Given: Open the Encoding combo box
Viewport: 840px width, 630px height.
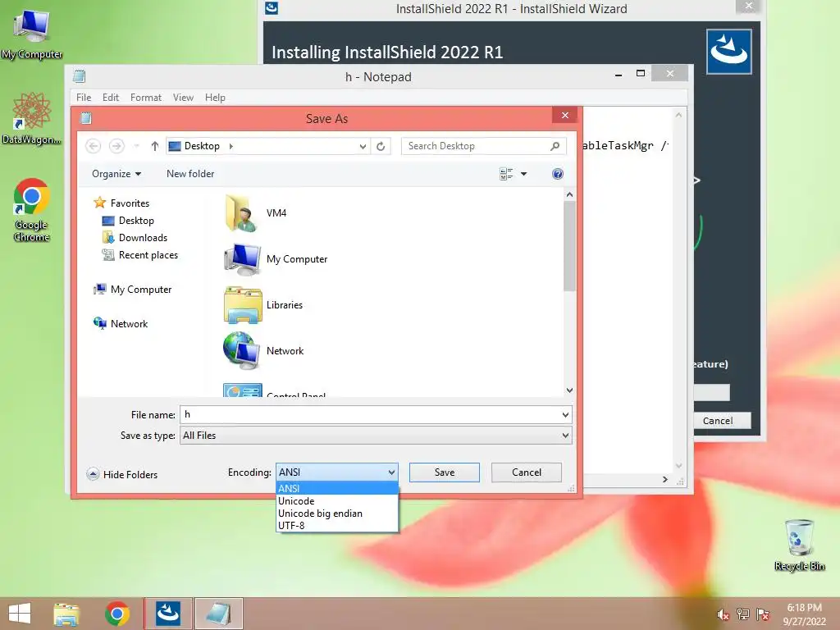Looking at the screenshot, I should click(x=337, y=472).
